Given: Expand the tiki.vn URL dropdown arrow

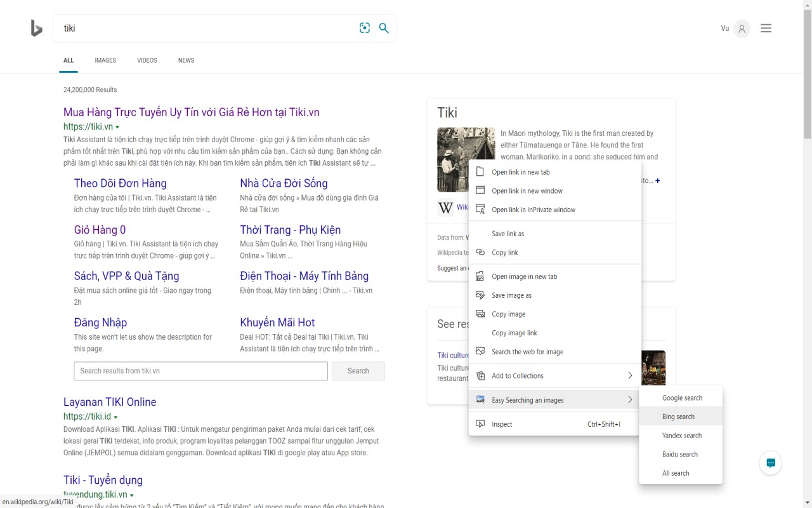Looking at the screenshot, I should click(117, 128).
